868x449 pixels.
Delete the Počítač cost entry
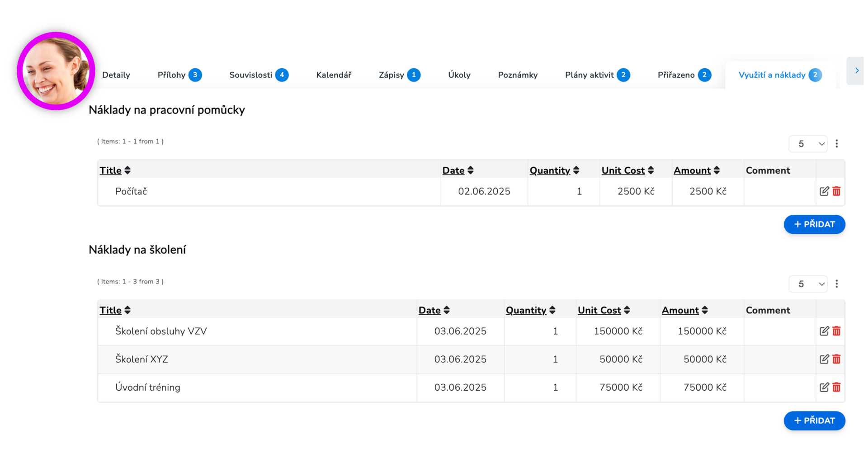coord(836,191)
